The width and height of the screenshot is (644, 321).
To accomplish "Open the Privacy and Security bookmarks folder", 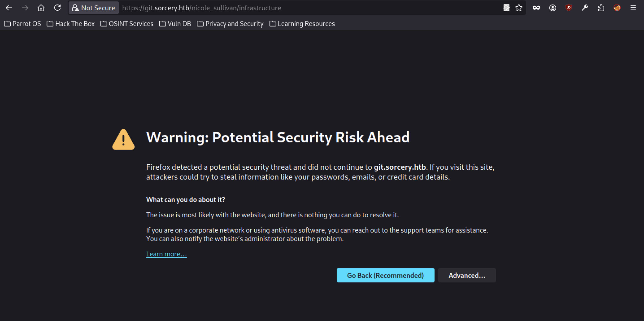I will (x=230, y=24).
